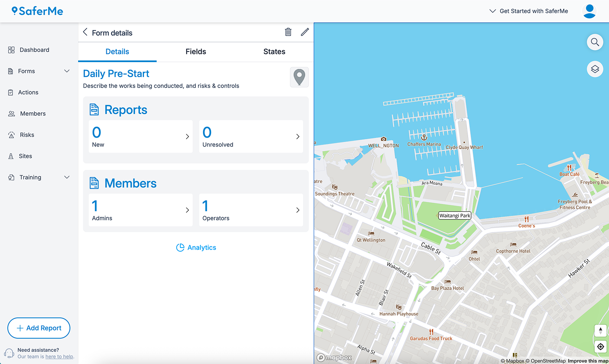The height and width of the screenshot is (364, 609).
Task: Delete the form using trash icon
Action: tap(288, 32)
